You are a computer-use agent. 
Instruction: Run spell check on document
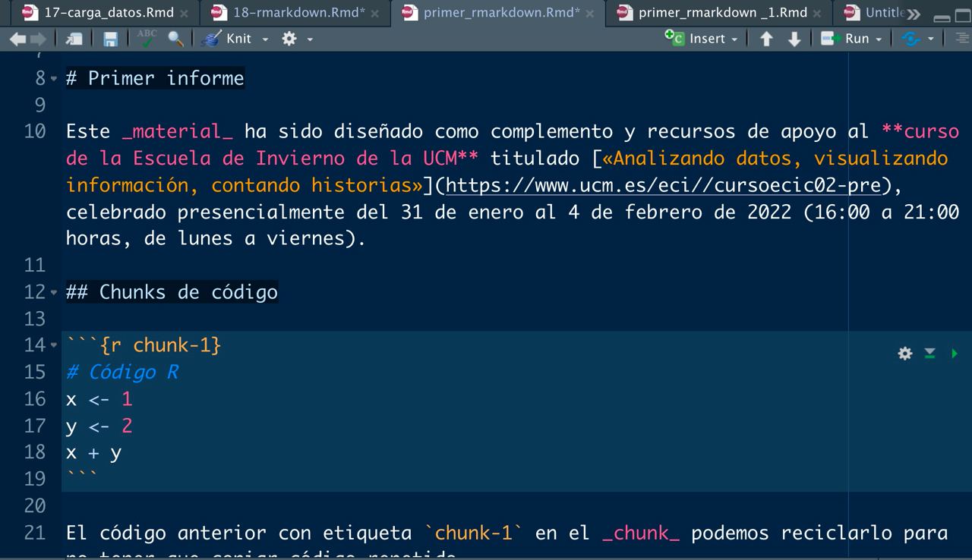coord(147,38)
